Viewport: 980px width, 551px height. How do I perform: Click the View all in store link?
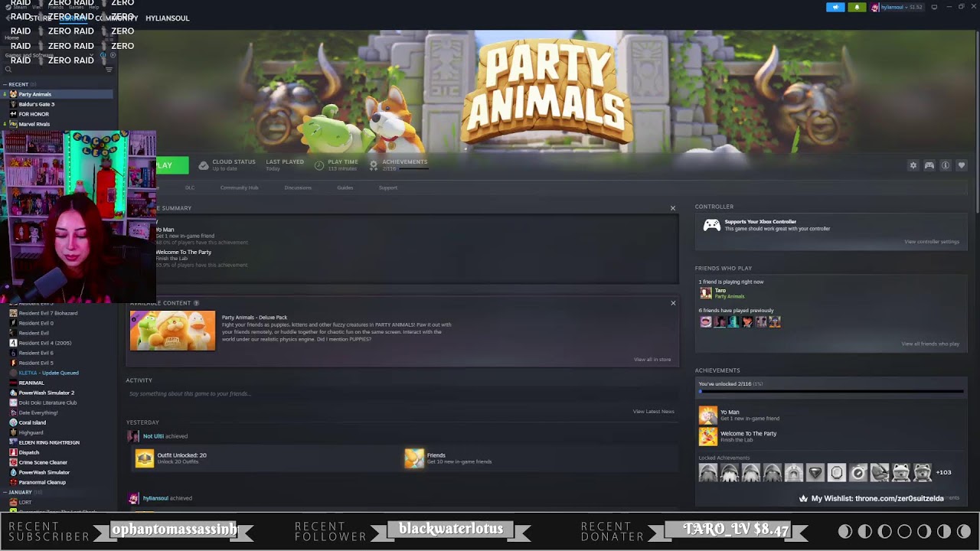[x=652, y=360]
